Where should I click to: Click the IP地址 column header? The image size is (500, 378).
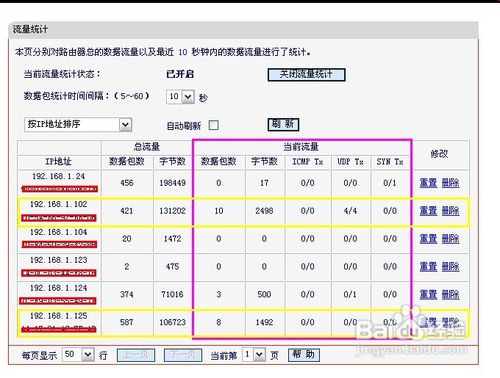(x=58, y=162)
